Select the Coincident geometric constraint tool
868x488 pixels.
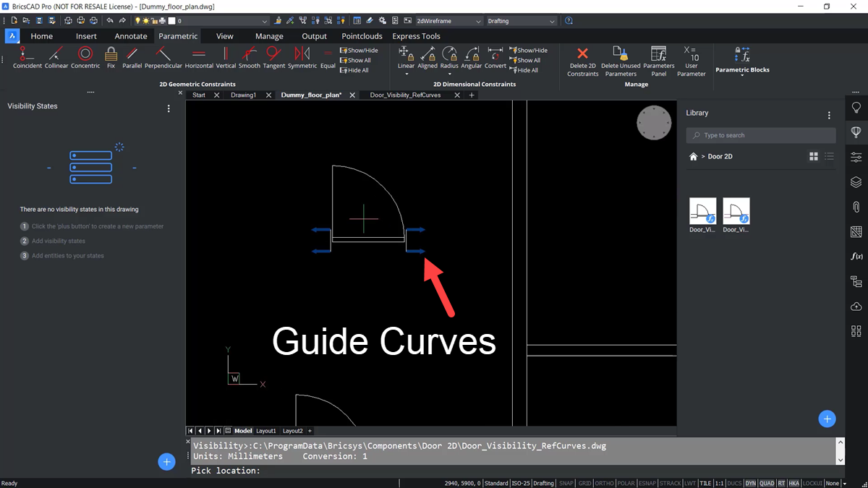27,58
